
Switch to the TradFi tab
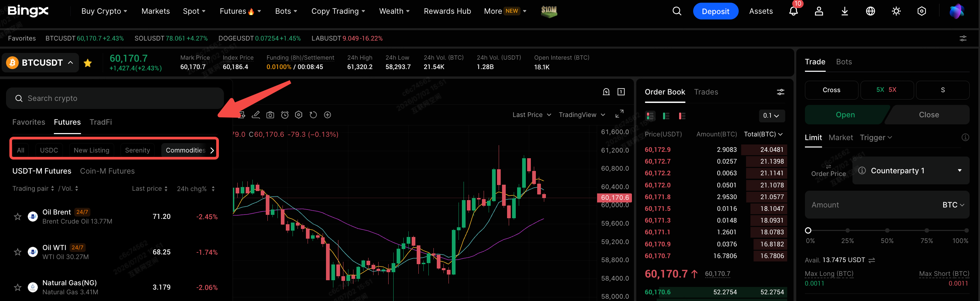click(x=100, y=122)
